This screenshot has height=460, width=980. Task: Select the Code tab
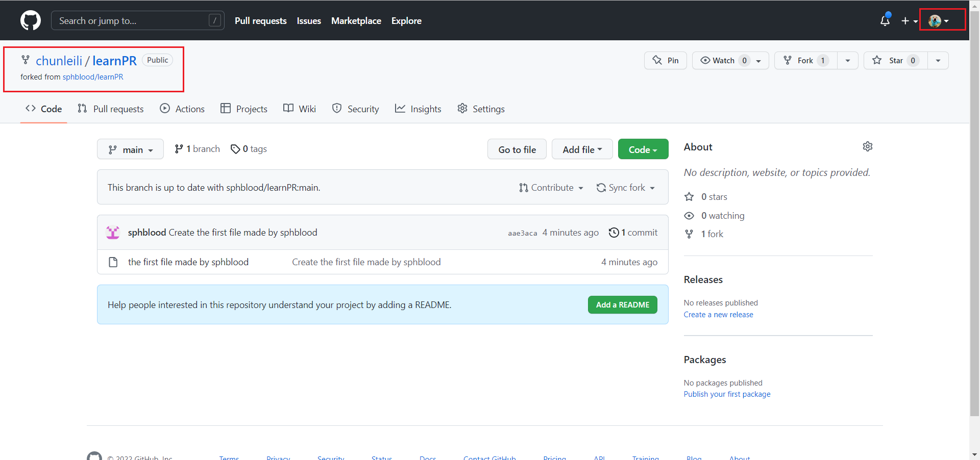tap(44, 109)
